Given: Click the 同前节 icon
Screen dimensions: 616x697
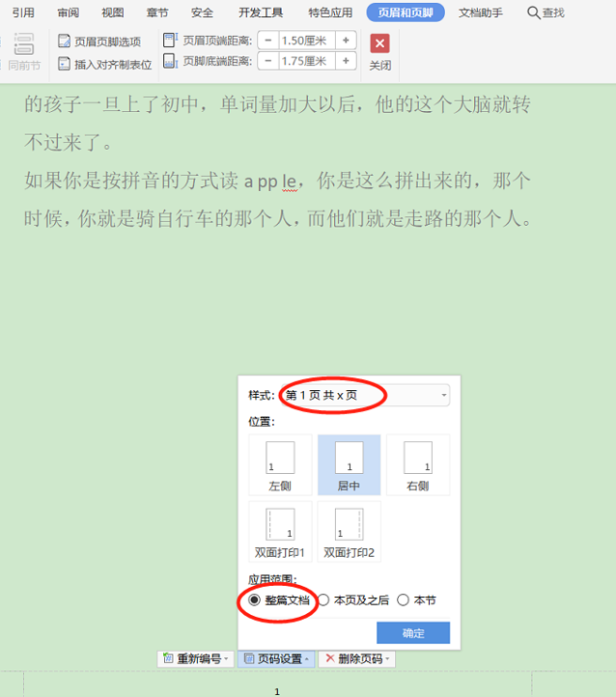Looking at the screenshot, I should pos(24,44).
